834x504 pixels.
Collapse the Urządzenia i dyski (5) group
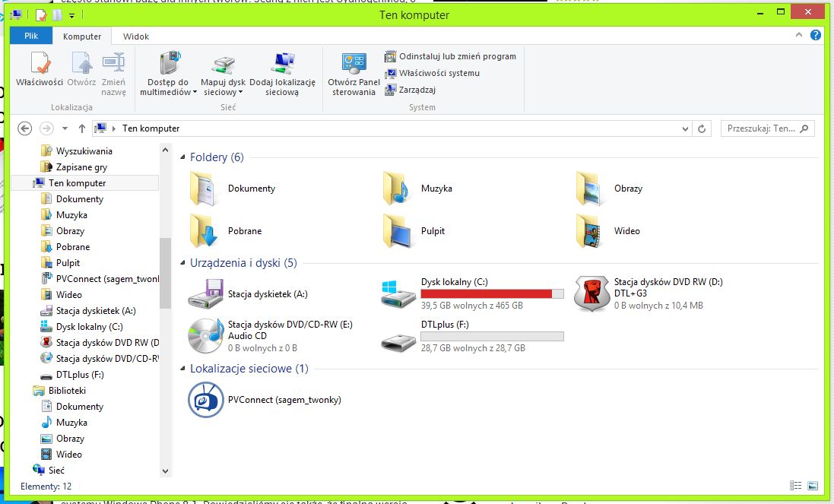coord(183,263)
